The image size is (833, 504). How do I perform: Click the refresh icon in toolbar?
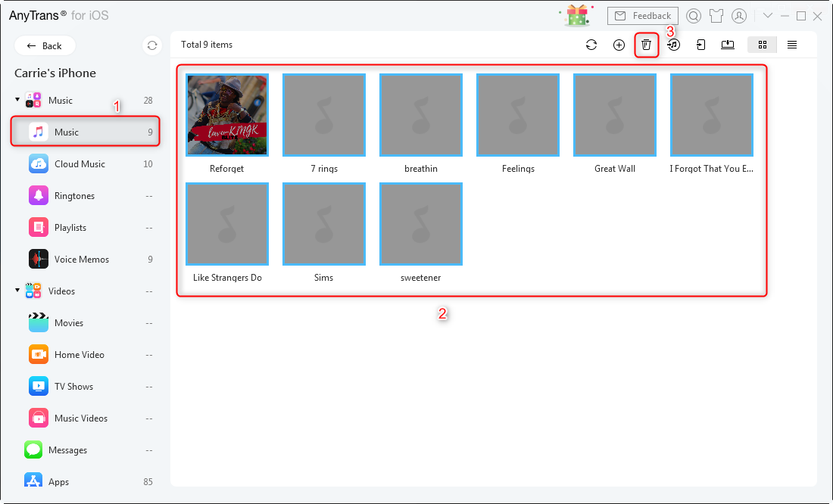pyautogui.click(x=591, y=45)
